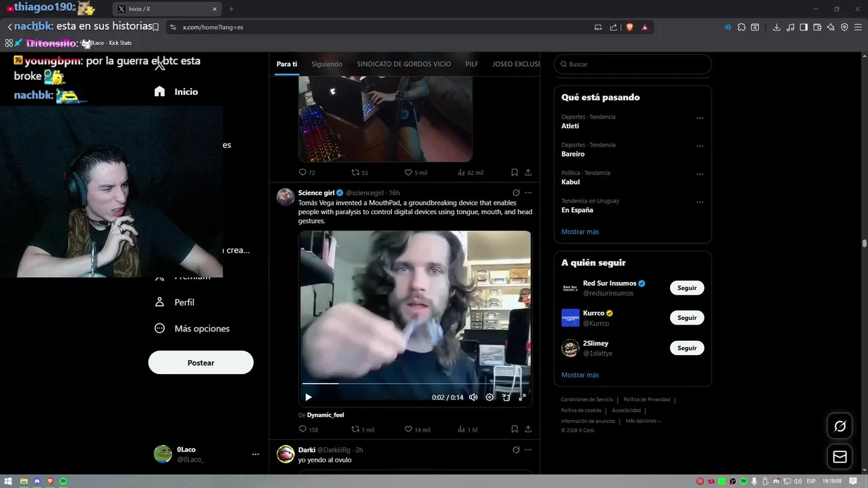The height and width of the screenshot is (488, 868).
Task: Click the Postear button
Action: pyautogui.click(x=201, y=363)
